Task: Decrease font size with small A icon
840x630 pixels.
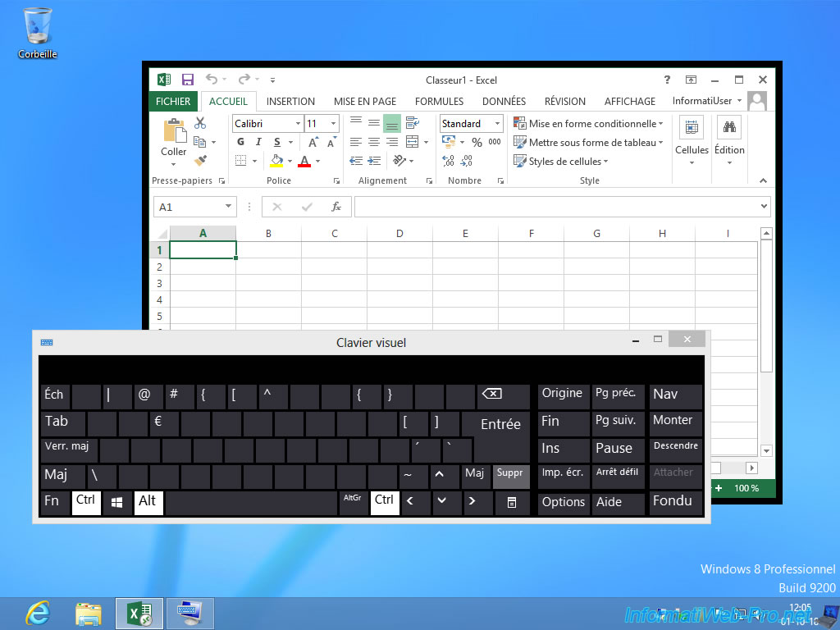Action: pyautogui.click(x=331, y=142)
